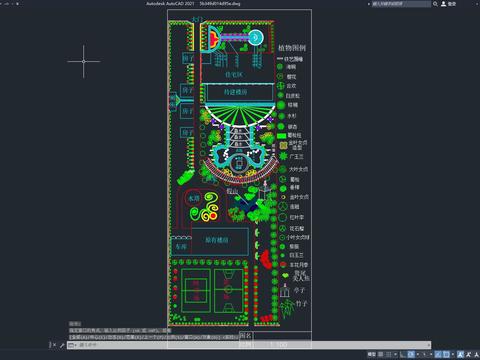Toggle object snap tracking icon
Viewport: 480px width, 360px height.
438,354
